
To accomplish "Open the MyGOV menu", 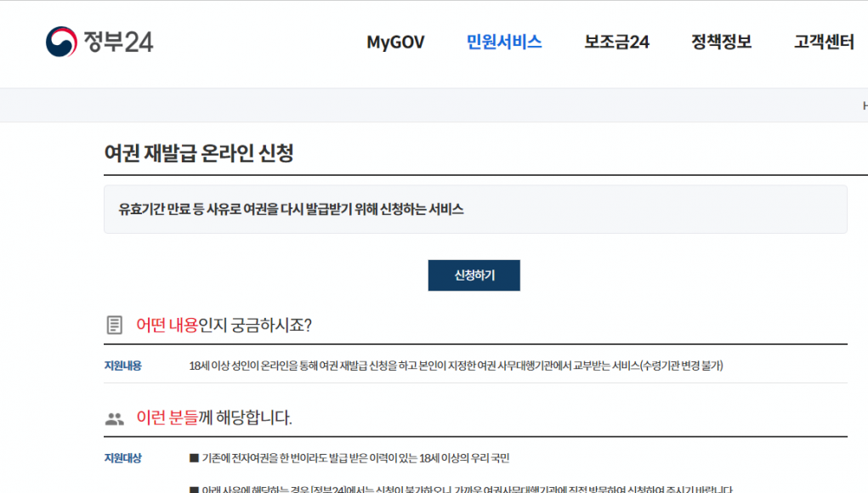I will click(395, 42).
